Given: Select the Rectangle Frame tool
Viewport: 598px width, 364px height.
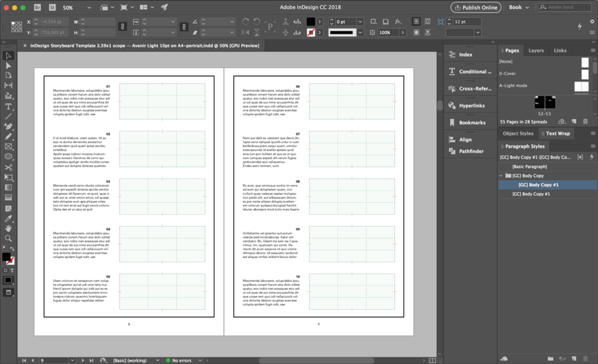Looking at the screenshot, I should tap(8, 146).
